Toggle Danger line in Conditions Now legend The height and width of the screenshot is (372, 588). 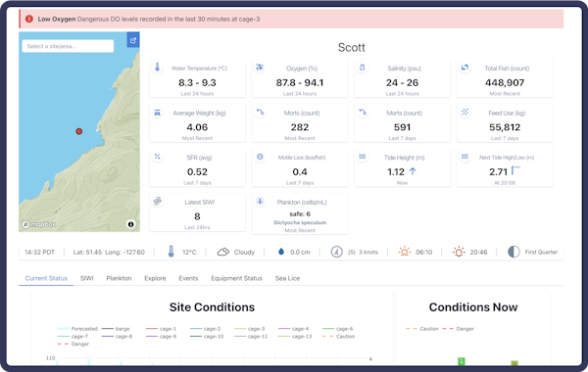pos(459,329)
